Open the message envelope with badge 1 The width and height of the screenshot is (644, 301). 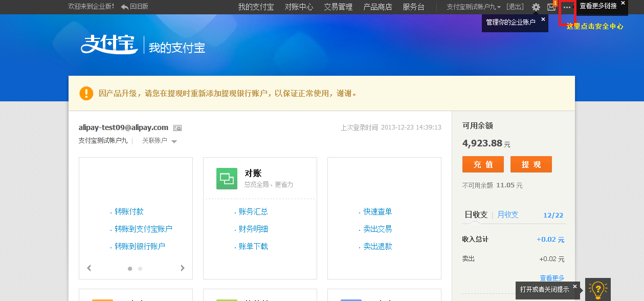[x=551, y=7]
